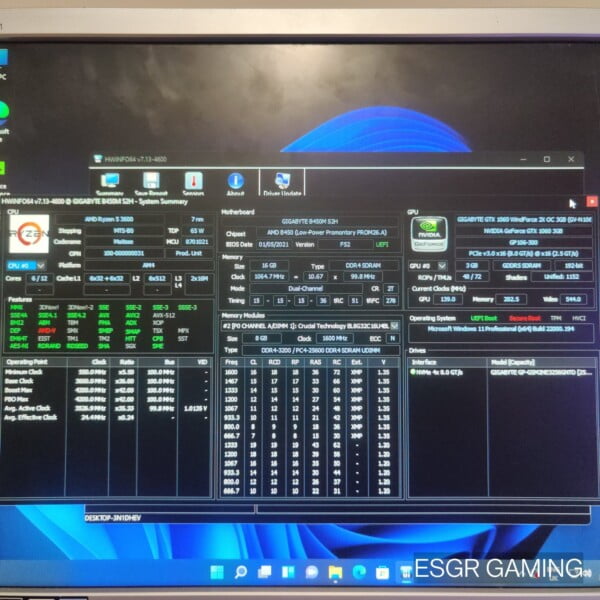This screenshot has height=600, width=600.
Task: Click CPU TDP '65 W' field
Action: [197, 231]
